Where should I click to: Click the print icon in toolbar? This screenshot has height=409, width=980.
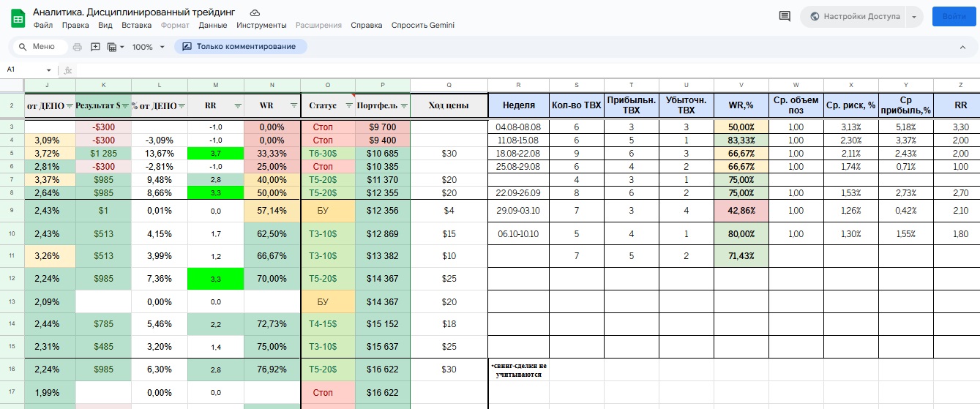77,47
